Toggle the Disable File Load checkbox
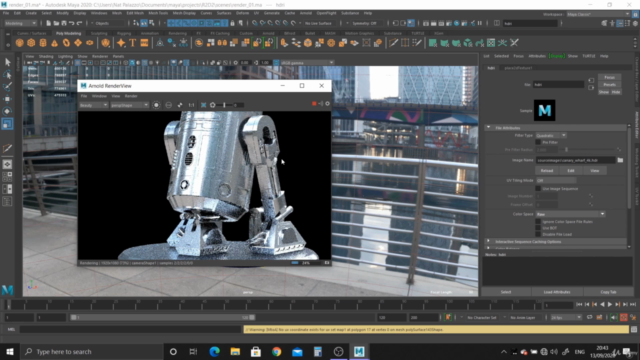The height and width of the screenshot is (360, 640). [538, 234]
